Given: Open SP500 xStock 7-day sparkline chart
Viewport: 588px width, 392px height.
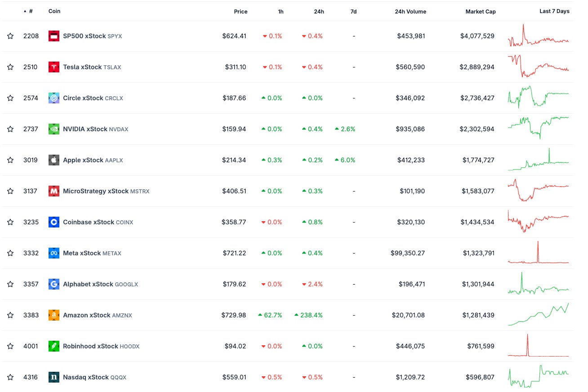Looking at the screenshot, I should click(539, 35).
